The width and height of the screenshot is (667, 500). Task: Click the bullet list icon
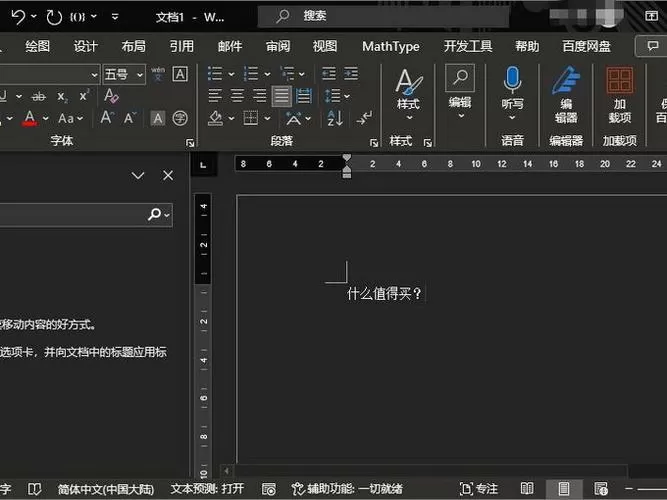click(x=215, y=74)
